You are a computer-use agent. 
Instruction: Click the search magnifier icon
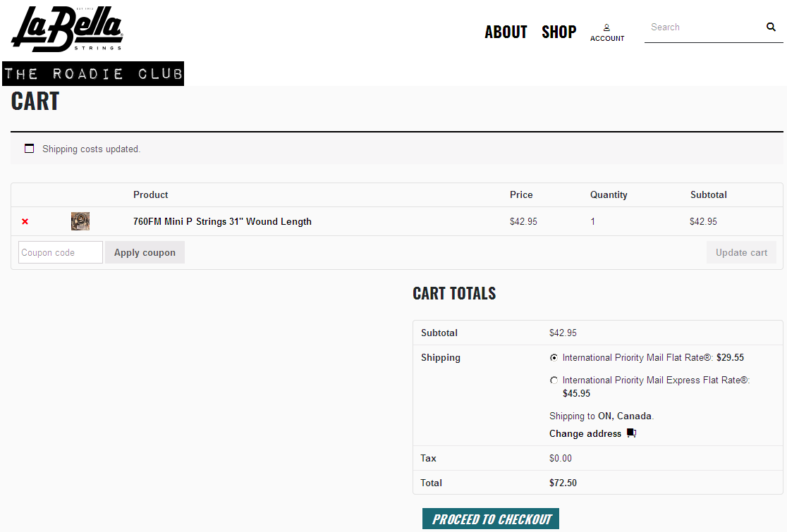tap(771, 27)
